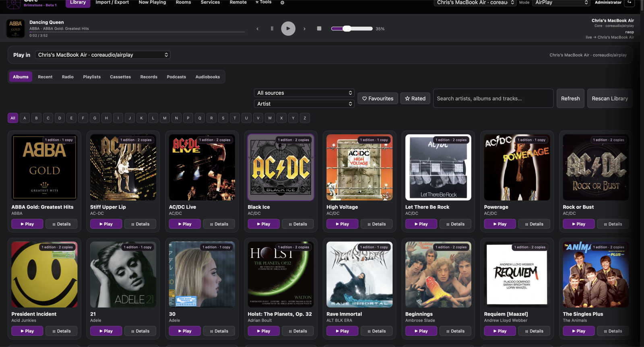Open the settings gear icon in top nav

[283, 2]
